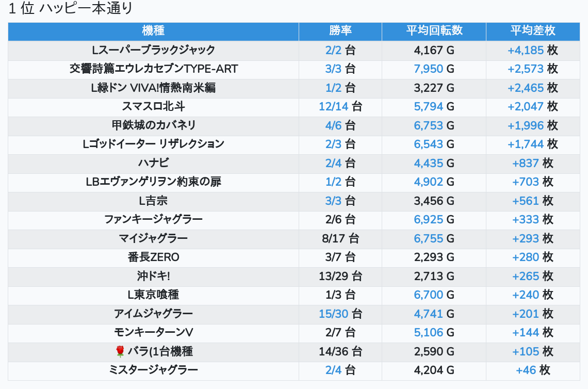The image size is (588, 389).
Task: Select machine name 交響詩篇エウレカセブンTYPE-ART
Action: [153, 69]
